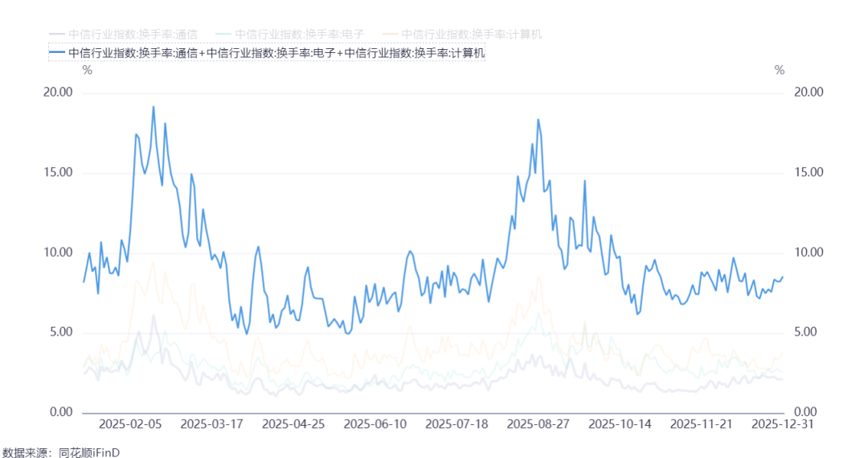Click right axis value 5.00
This screenshot has height=458, width=868.
[806, 332]
